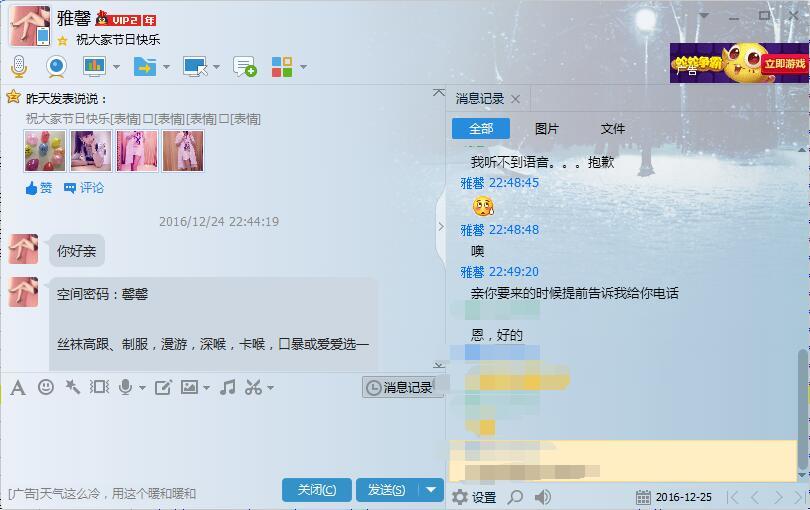
Task: Send a window shake
Action: (99, 387)
